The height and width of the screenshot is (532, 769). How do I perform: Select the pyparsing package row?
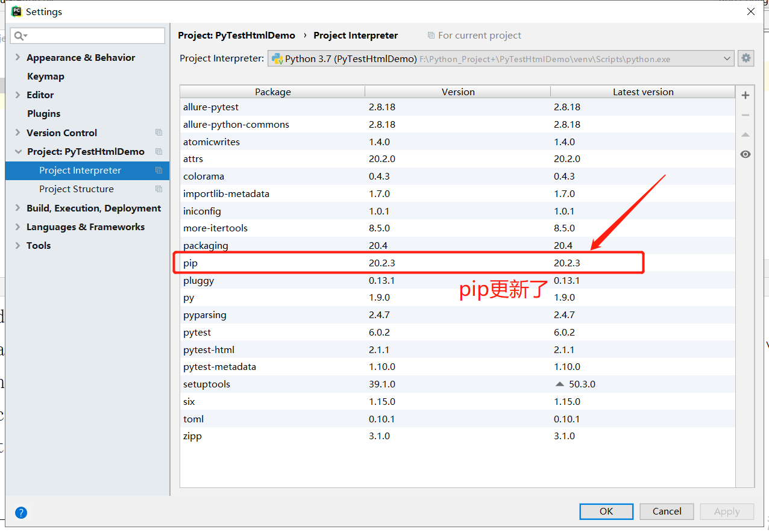point(457,315)
